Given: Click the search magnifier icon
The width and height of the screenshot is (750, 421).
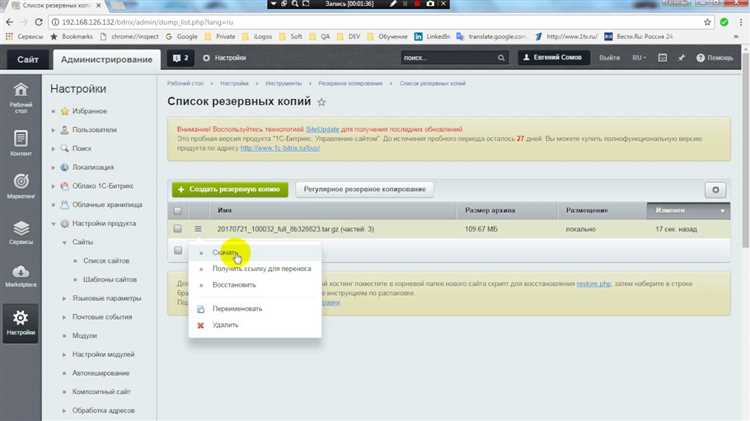Looking at the screenshot, I should (501, 58).
